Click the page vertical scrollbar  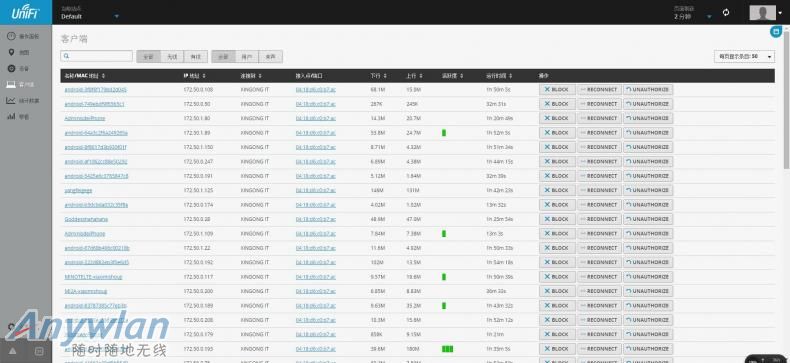pyautogui.click(x=787, y=101)
